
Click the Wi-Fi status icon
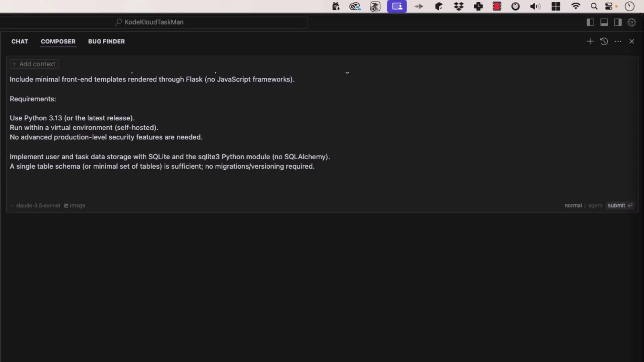(576, 6)
